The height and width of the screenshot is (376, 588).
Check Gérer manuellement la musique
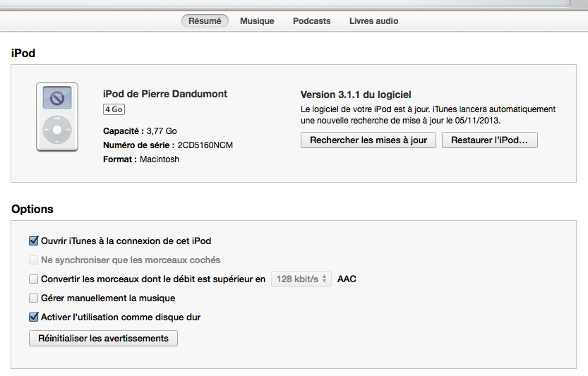tap(33, 298)
